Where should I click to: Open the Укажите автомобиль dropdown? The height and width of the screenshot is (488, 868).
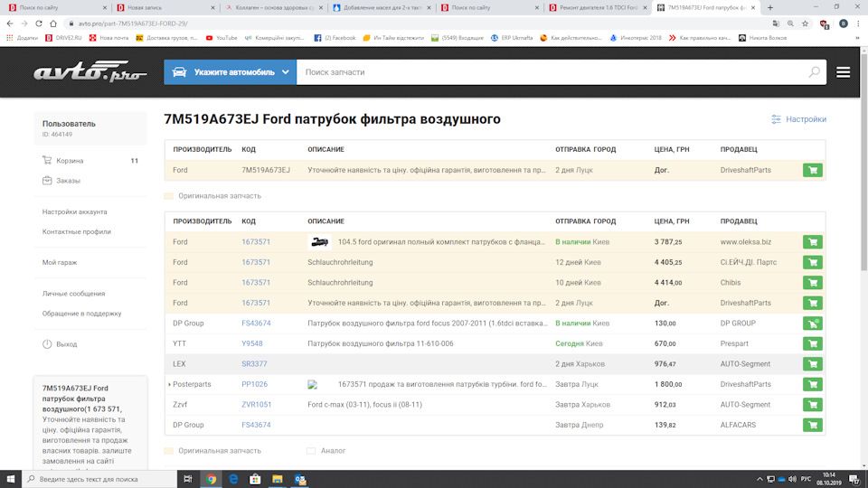[x=231, y=72]
